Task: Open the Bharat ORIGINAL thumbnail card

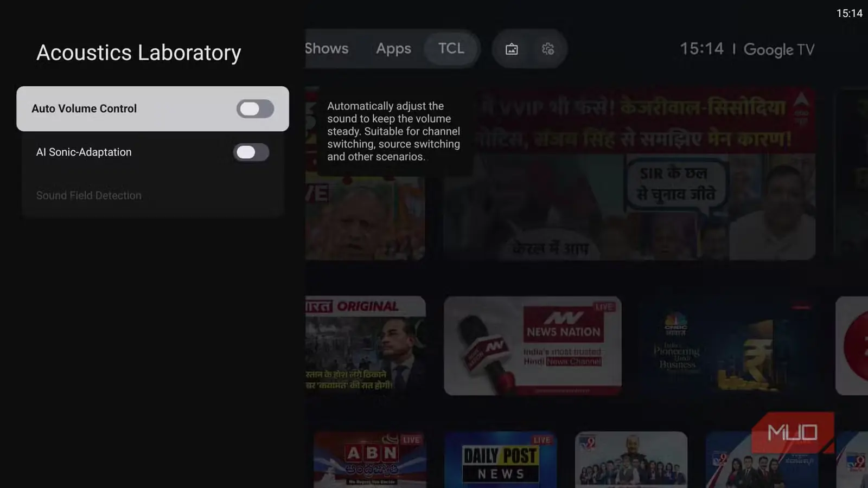Action: point(365,345)
